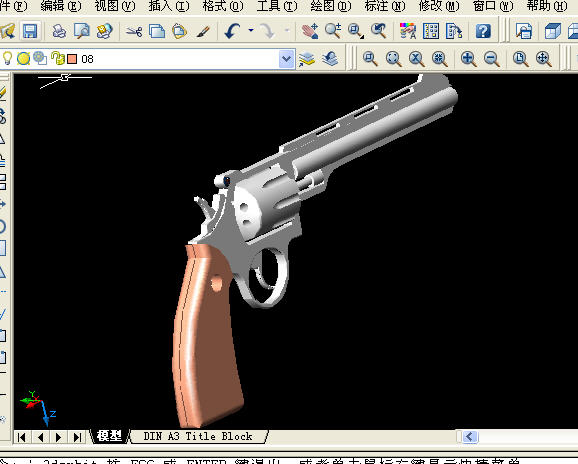This screenshot has height=464, width=578.
Task: Open the 帮助(H) menu
Action: pos(547,6)
